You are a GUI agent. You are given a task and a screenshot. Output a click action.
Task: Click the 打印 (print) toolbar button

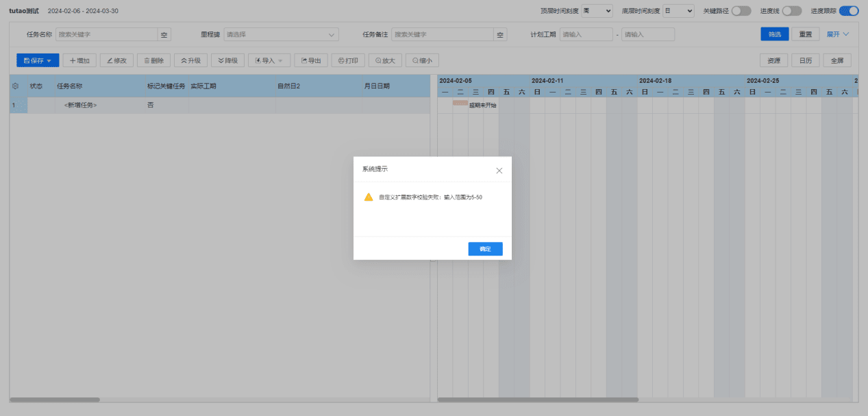pyautogui.click(x=348, y=60)
